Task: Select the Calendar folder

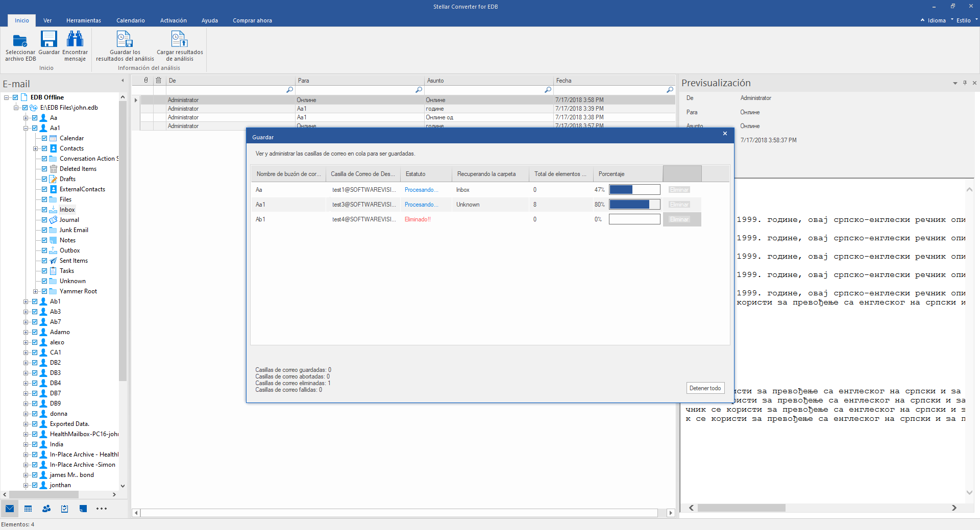Action: click(71, 138)
